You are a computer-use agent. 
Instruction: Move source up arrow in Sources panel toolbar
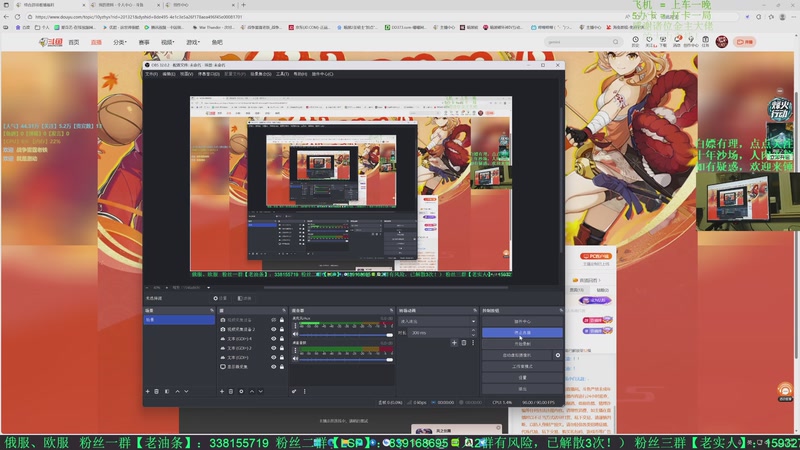coord(252,391)
